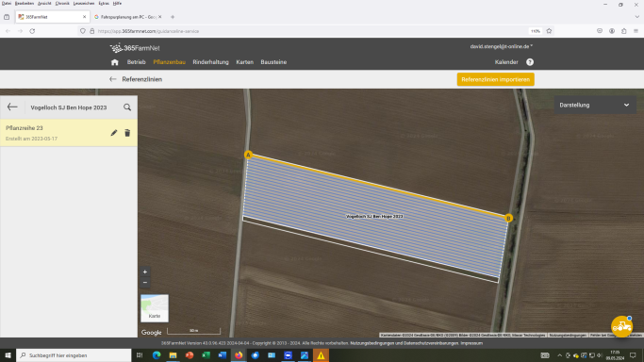
Task: Open Excel from the taskbar
Action: click(x=206, y=355)
